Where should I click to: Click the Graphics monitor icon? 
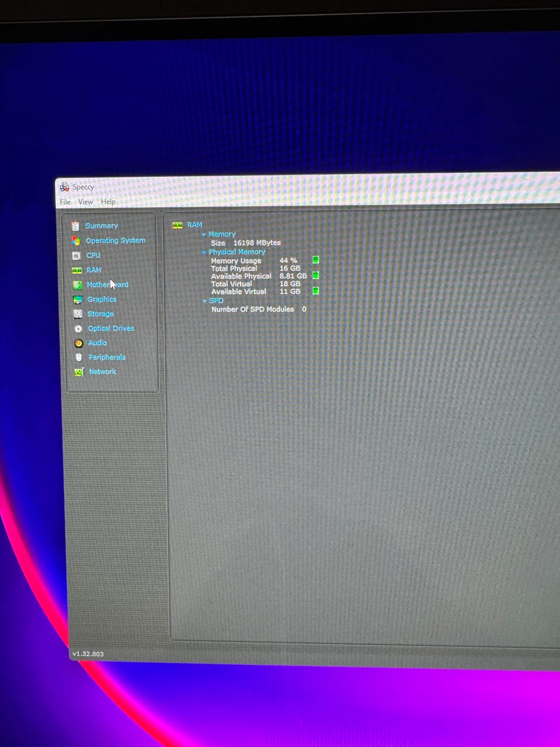tap(78, 299)
